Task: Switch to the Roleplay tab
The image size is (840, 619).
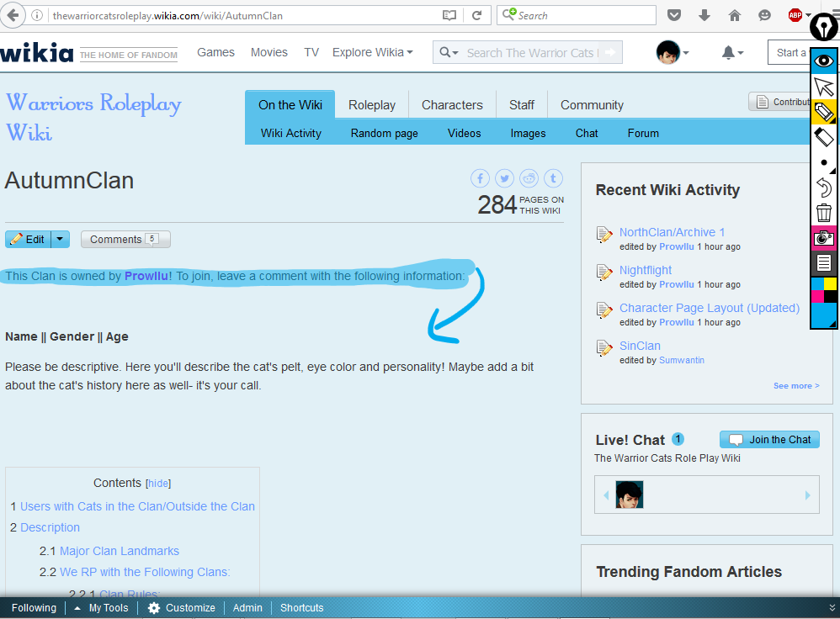Action: pos(372,105)
